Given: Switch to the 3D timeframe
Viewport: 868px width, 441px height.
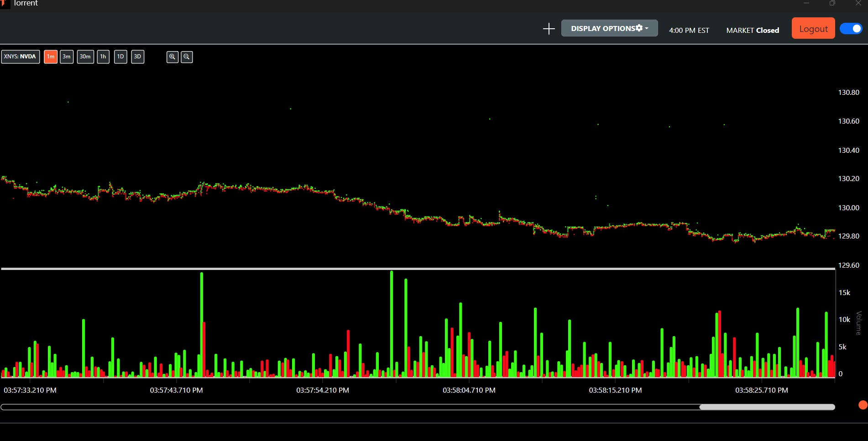Looking at the screenshot, I should 137,57.
